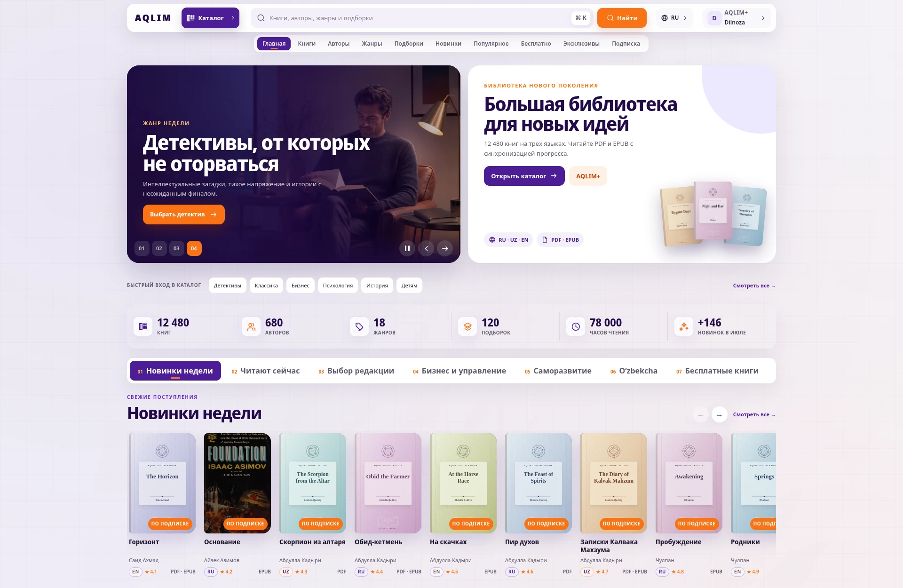Click the magnifier icon in search field
Viewport: 903px width, 588px height.
click(x=261, y=18)
